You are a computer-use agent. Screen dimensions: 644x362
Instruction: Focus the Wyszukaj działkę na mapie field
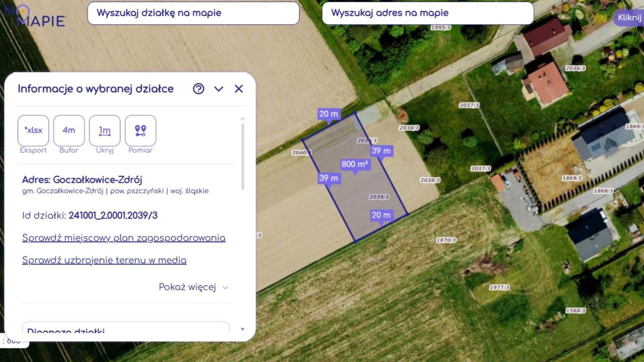point(193,13)
